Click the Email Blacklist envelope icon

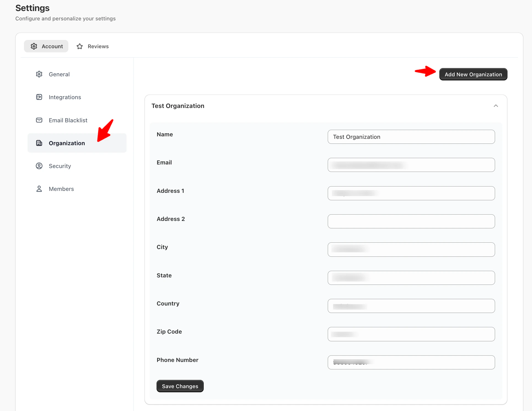[x=39, y=120]
